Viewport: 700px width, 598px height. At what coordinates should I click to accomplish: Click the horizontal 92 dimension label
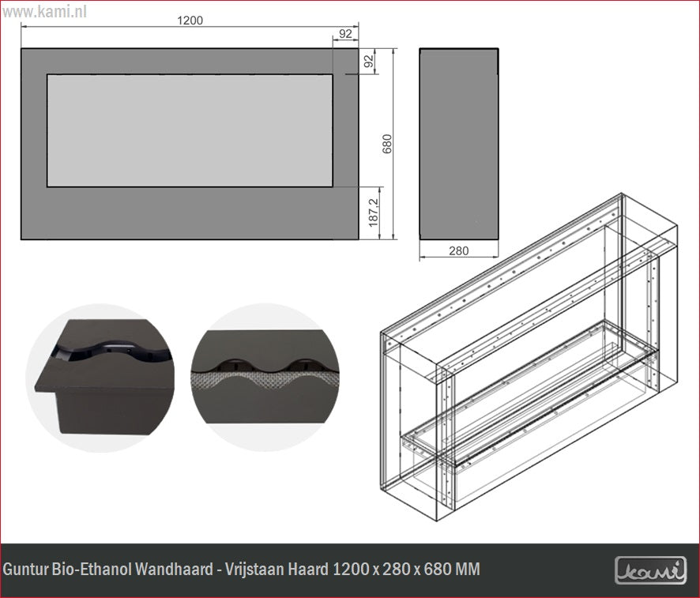tap(345, 33)
